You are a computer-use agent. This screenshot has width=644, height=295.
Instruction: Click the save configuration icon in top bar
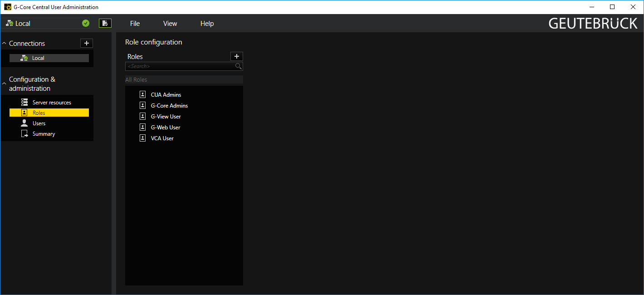105,23
